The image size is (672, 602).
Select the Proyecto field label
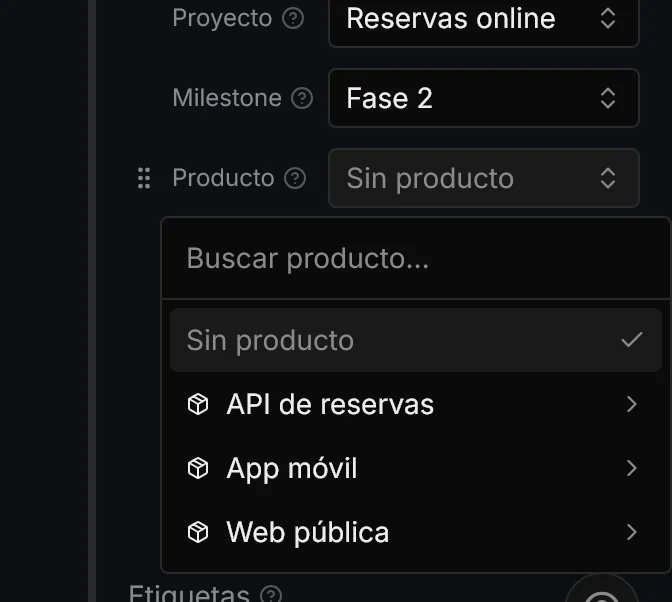(x=222, y=18)
